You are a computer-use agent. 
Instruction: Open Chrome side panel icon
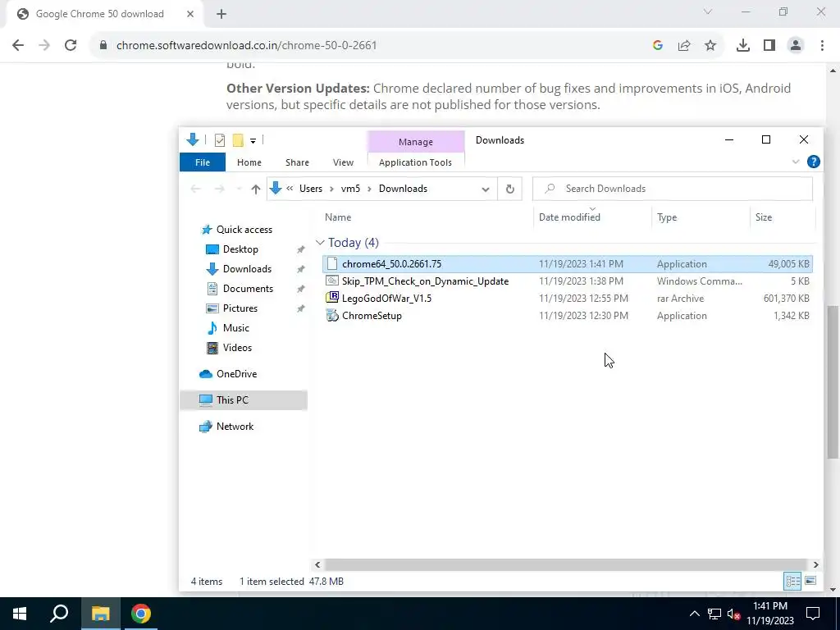[769, 46]
